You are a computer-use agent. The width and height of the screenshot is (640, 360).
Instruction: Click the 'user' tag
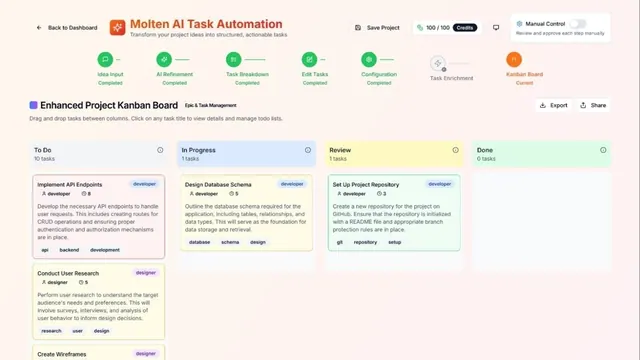click(78, 331)
